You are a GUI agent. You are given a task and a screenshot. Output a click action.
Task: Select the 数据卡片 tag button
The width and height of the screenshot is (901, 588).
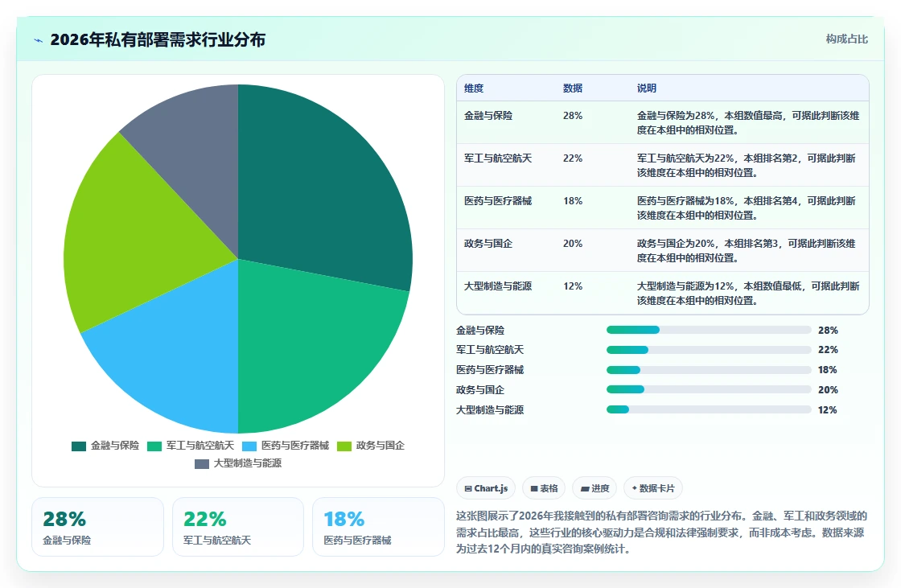pos(652,488)
